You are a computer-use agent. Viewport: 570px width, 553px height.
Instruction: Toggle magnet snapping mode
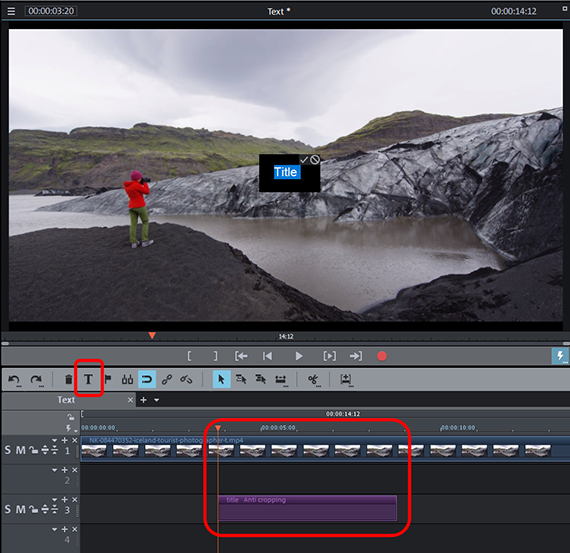pyautogui.click(x=147, y=380)
